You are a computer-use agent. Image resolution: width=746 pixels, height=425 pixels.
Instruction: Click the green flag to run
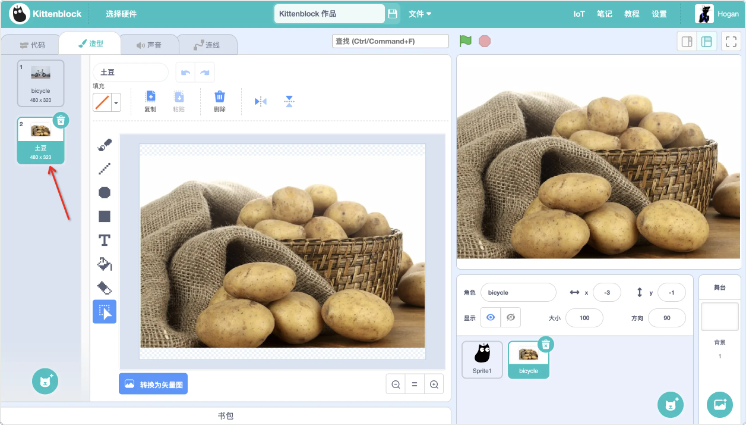(x=465, y=41)
